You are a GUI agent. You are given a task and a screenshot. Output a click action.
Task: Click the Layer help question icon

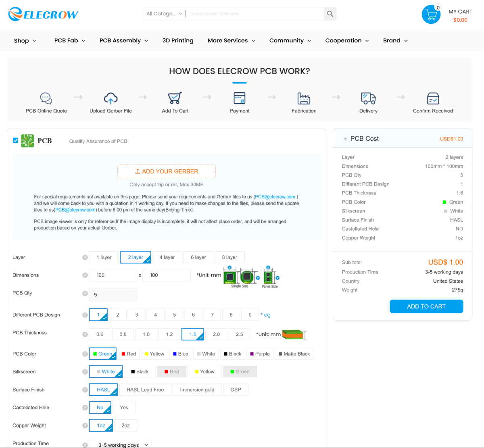point(85,257)
